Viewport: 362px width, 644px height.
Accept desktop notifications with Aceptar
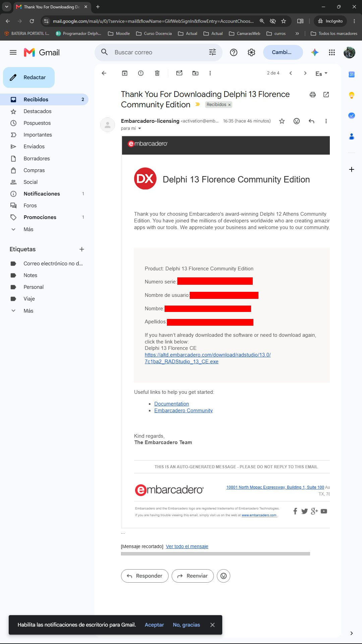pyautogui.click(x=154, y=625)
